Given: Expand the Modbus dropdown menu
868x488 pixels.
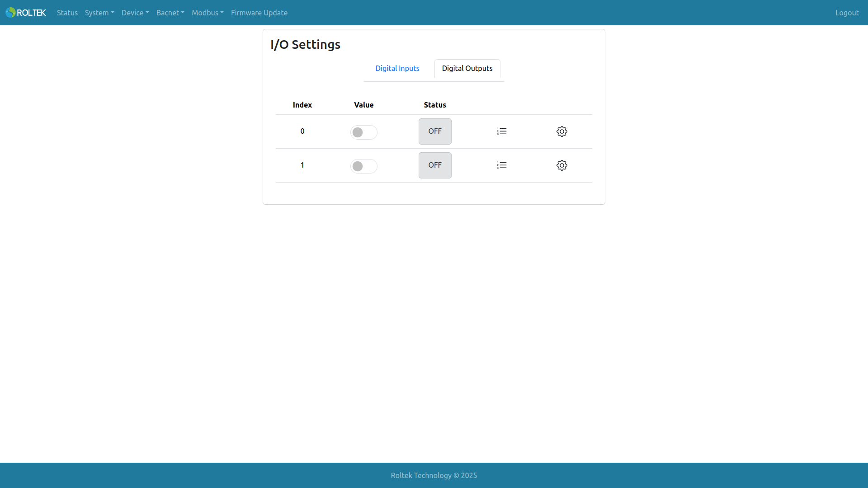Looking at the screenshot, I should click(x=208, y=13).
